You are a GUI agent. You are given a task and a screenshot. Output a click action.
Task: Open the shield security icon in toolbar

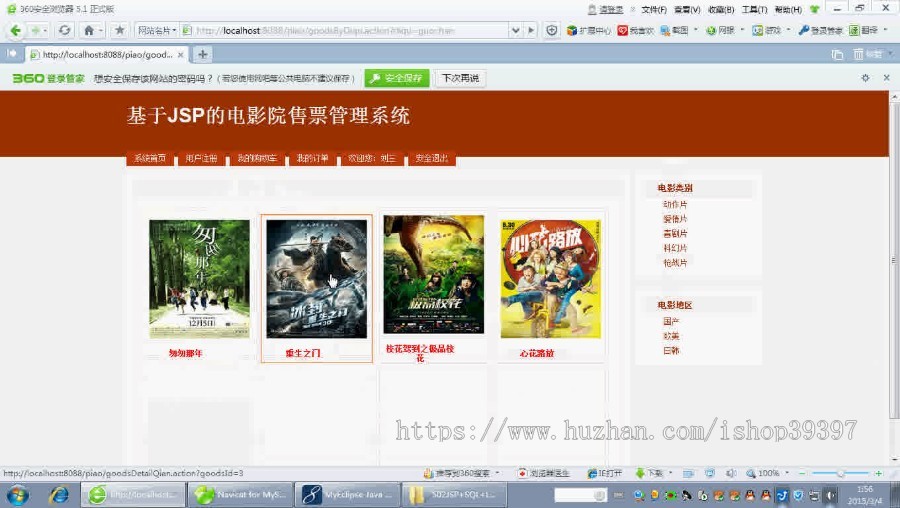pyautogui.click(x=552, y=30)
